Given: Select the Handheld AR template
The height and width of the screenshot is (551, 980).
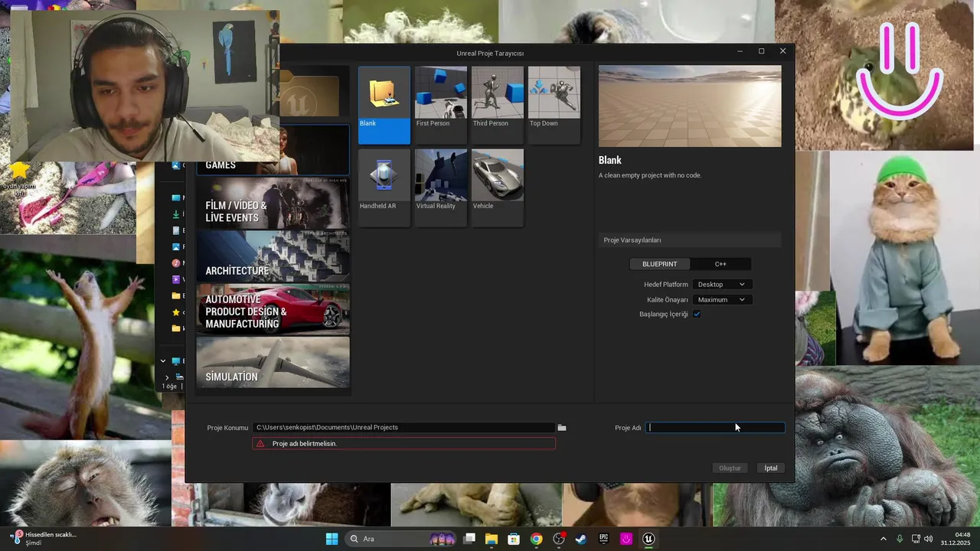Looking at the screenshot, I should tap(384, 187).
